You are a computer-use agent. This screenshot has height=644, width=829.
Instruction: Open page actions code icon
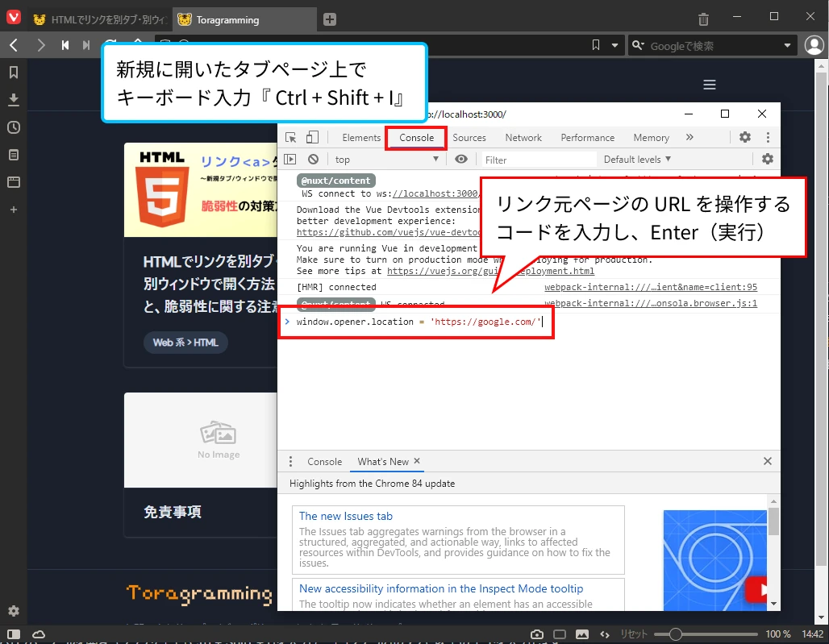605,634
